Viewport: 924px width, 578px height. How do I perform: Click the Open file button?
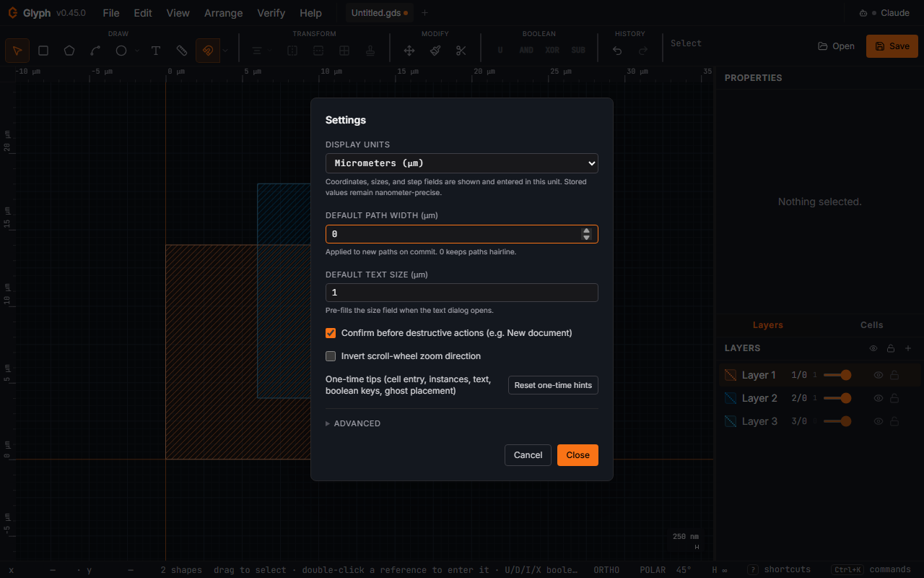[836, 46]
